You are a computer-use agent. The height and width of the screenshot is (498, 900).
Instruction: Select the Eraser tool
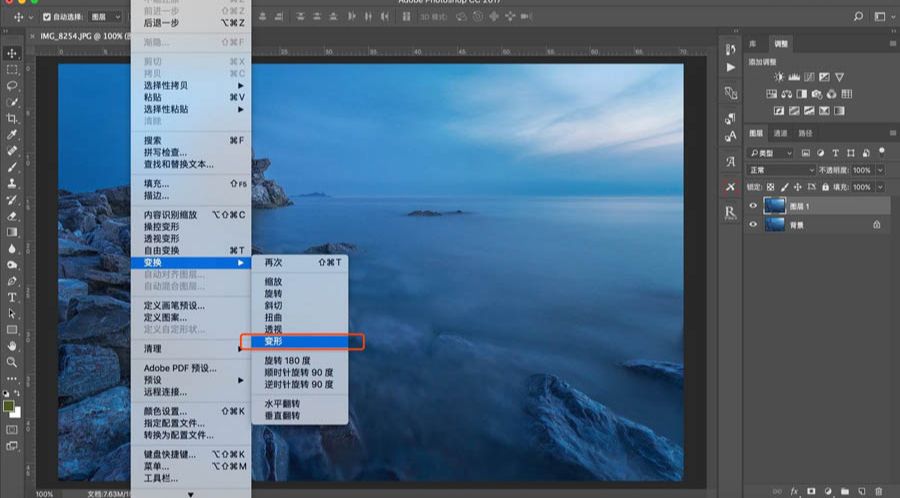click(11, 216)
